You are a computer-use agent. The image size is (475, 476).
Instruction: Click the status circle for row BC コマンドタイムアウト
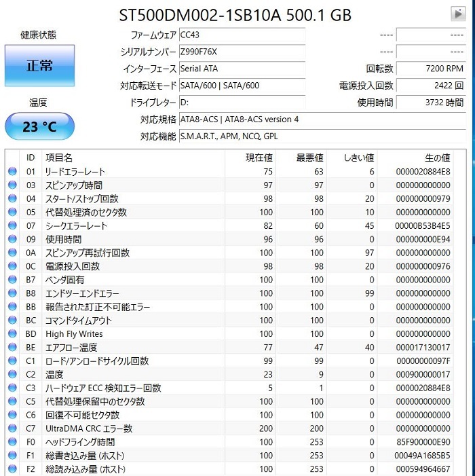(x=12, y=321)
